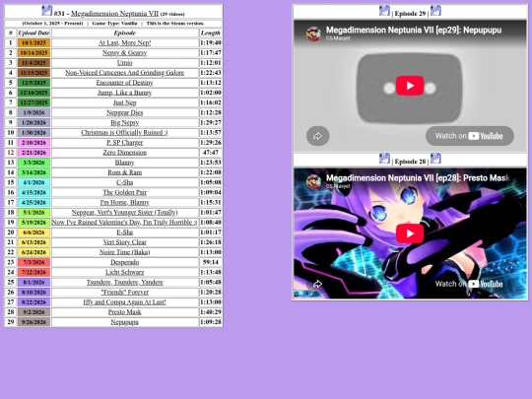532x399 pixels.
Task: Click the Upload Date column header
Action: (33, 33)
